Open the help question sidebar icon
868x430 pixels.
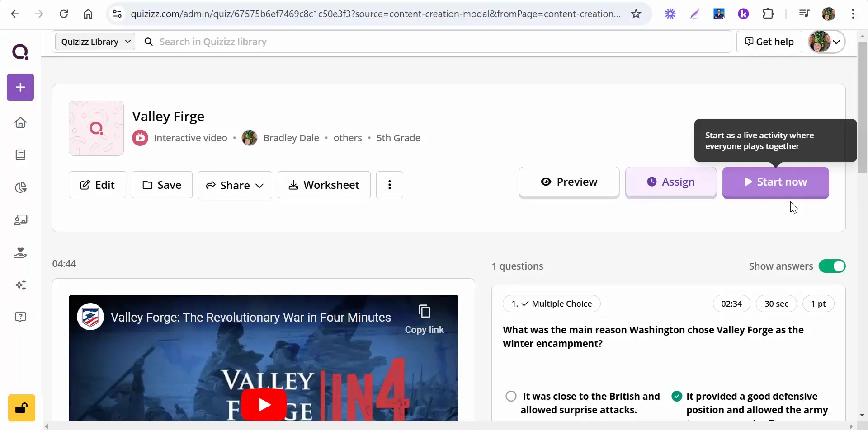[x=20, y=317]
